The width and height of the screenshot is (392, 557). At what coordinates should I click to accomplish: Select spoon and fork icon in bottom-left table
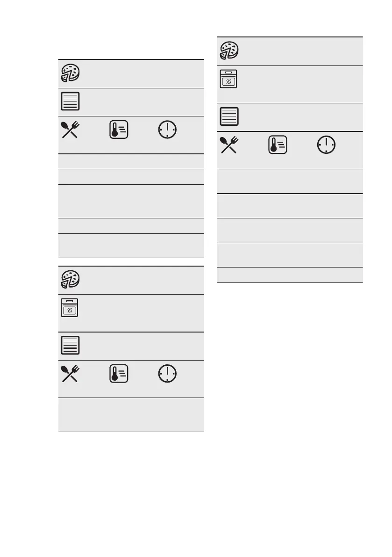(70, 374)
